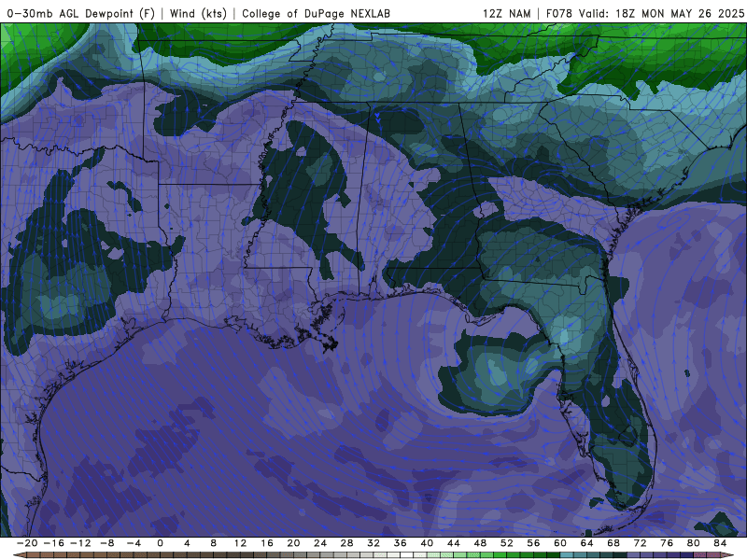Click the "0-30mb AGL Dewpoint (F)" title text
747x560 pixels.
coord(81,13)
